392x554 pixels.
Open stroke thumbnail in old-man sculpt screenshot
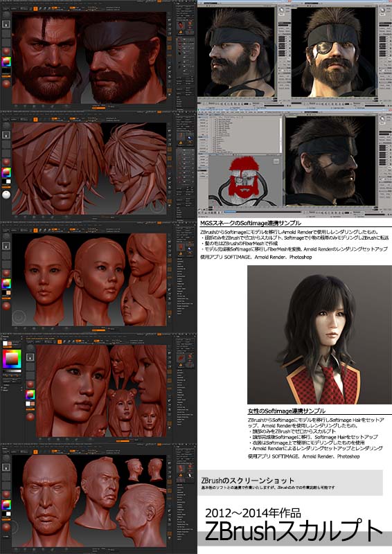pos(6,467)
